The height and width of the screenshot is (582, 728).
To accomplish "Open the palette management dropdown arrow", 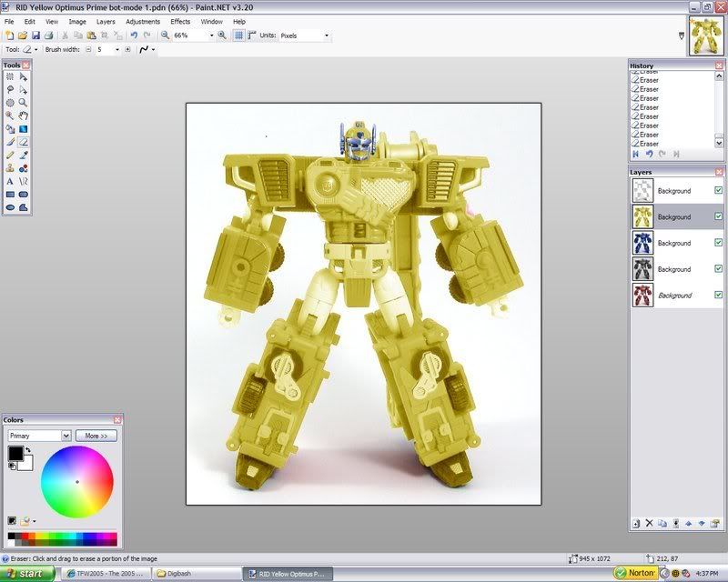I will point(35,521).
